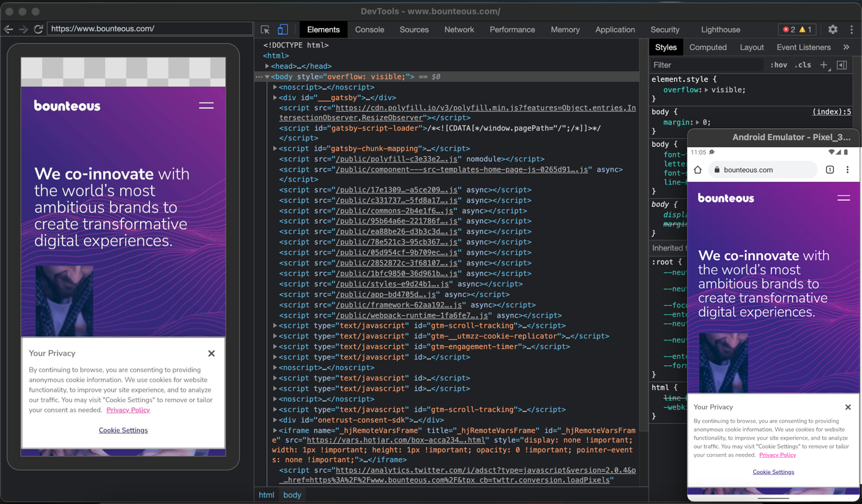Viewport: 862px width, 504px height.
Task: Click the URL field showing https://www.bounteous.com/
Action: pos(150,29)
